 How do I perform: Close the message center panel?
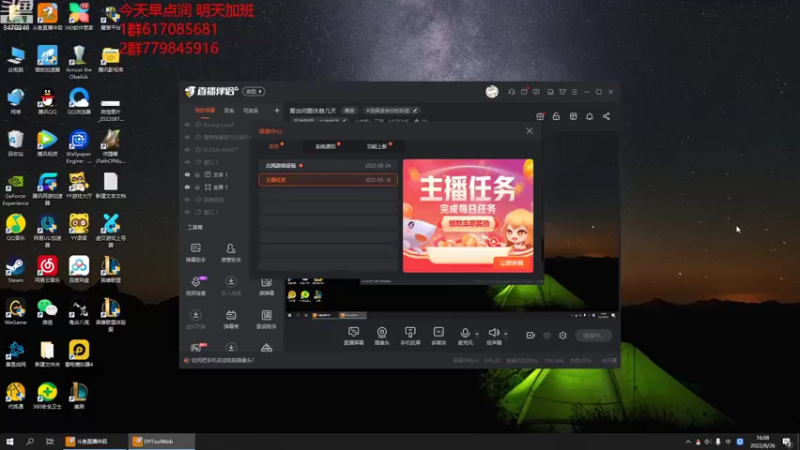530,131
